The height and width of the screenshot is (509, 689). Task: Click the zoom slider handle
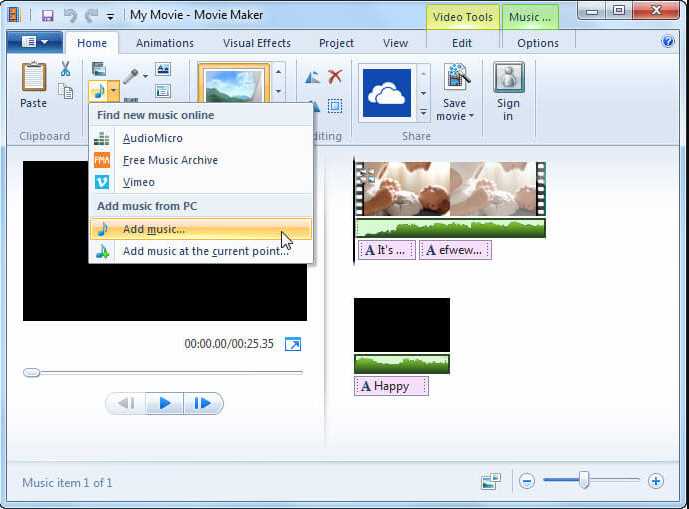click(x=584, y=480)
